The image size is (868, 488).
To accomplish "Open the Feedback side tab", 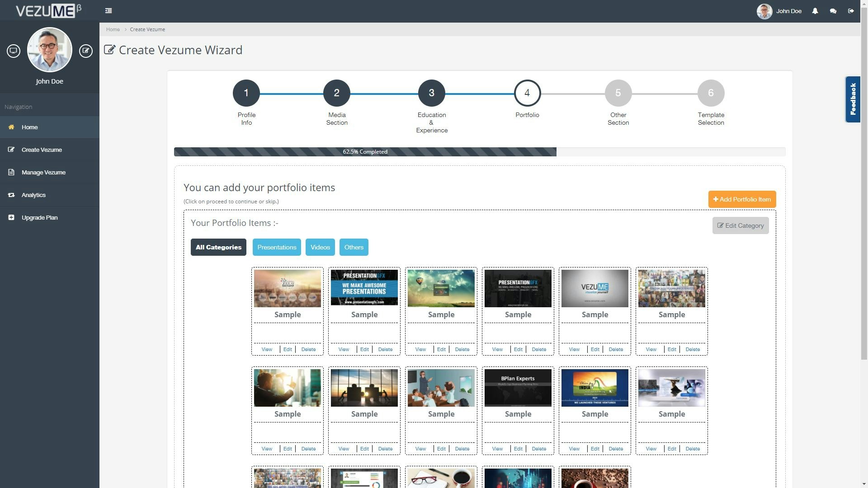I will point(853,99).
